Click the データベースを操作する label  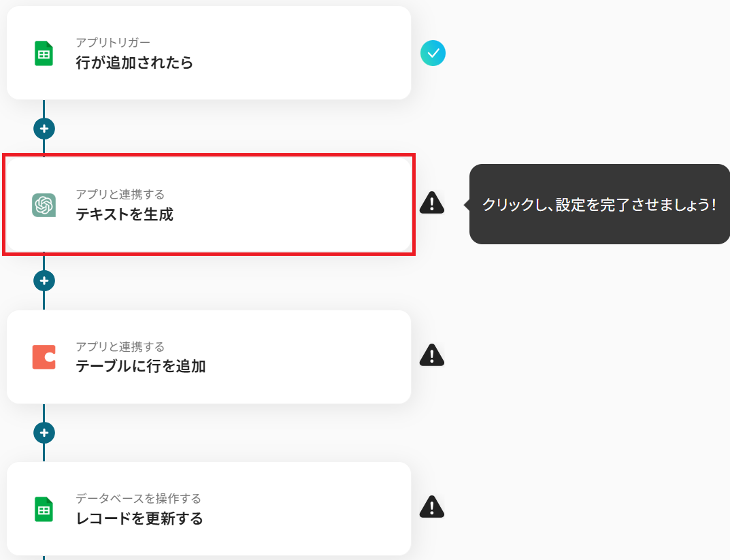pyautogui.click(x=138, y=499)
